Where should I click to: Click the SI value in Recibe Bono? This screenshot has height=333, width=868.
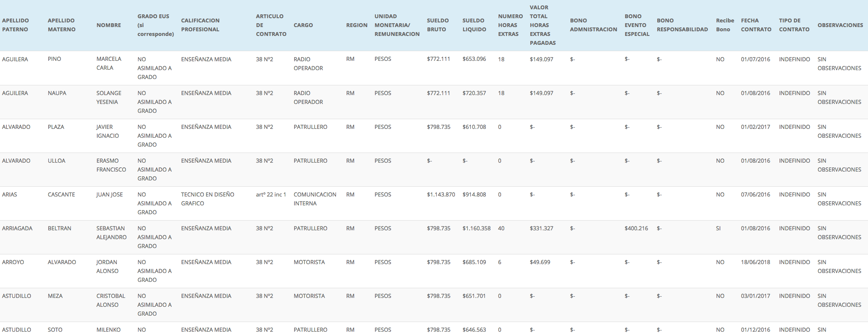coord(719,228)
